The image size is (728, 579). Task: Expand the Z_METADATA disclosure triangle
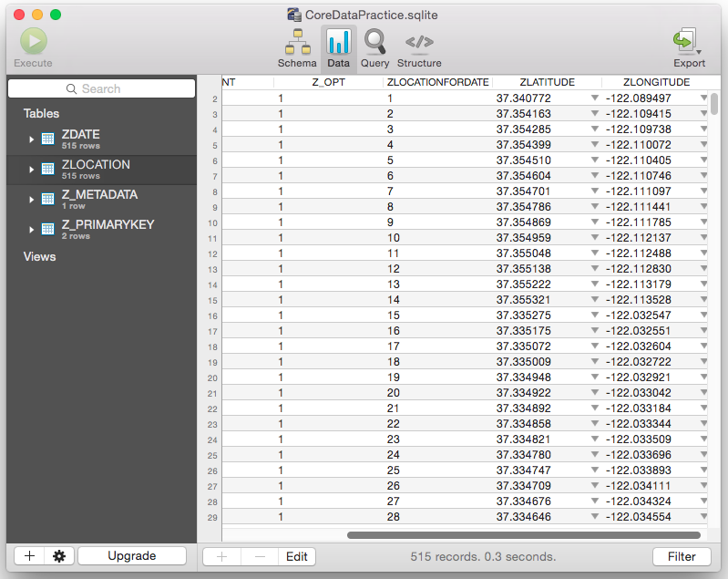pos(31,200)
